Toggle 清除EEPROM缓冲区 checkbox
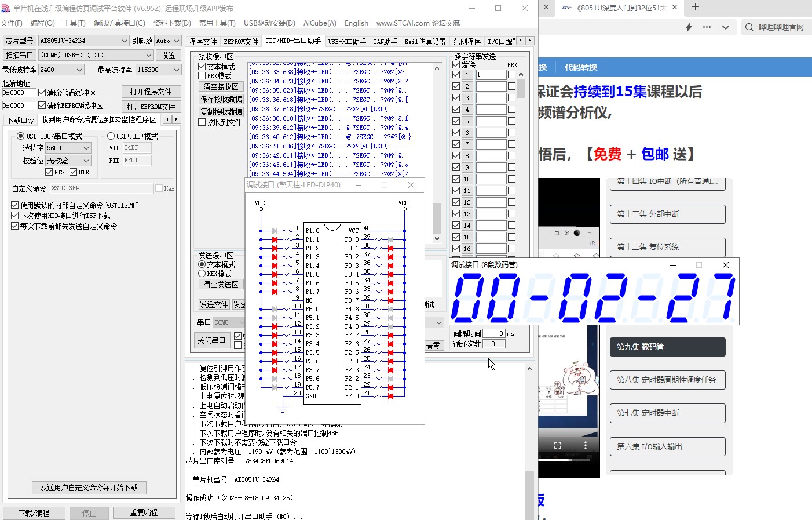Image resolution: width=812 pixels, height=520 pixels. coord(42,106)
